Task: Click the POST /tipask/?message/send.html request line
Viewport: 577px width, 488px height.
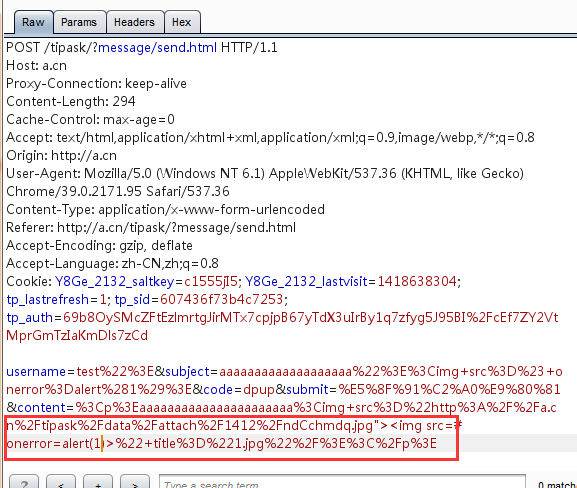Action: point(142,47)
